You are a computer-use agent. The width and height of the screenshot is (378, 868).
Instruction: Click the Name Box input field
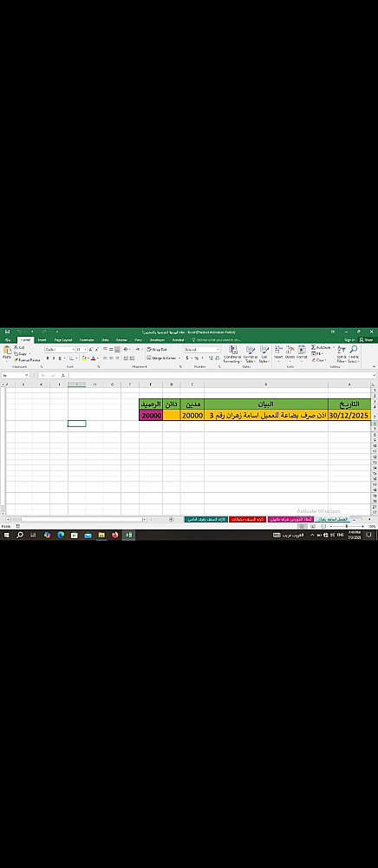(15, 375)
